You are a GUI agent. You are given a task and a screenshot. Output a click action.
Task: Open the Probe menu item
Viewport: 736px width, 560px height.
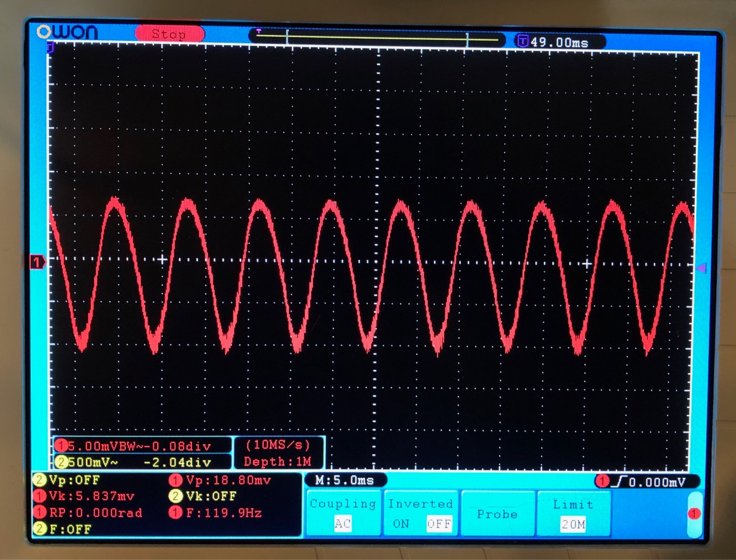pyautogui.click(x=498, y=514)
